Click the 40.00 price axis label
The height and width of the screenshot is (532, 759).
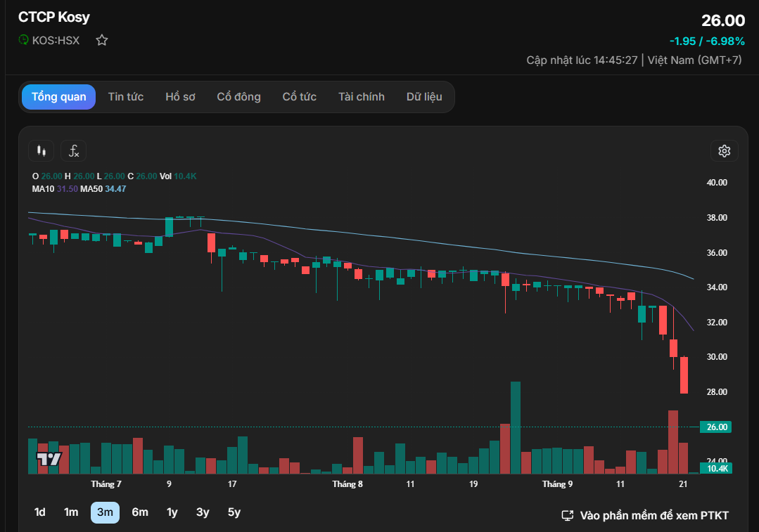(717, 182)
